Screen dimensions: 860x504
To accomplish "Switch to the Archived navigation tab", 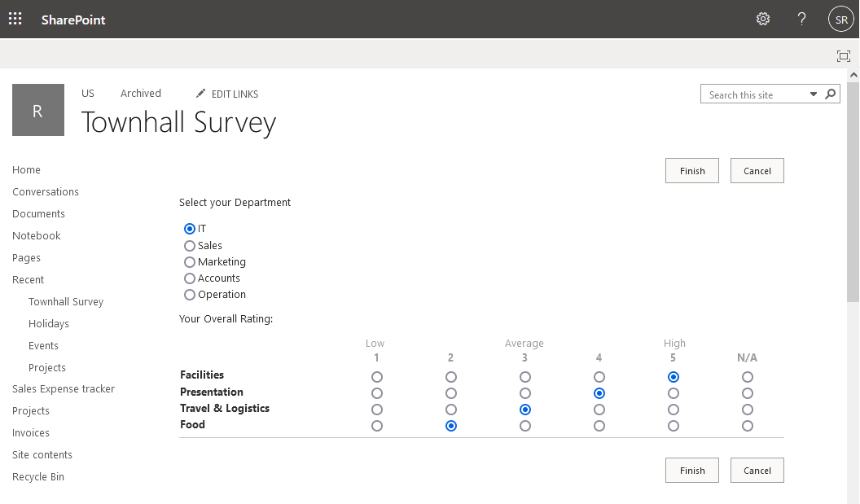I will pyautogui.click(x=140, y=93).
